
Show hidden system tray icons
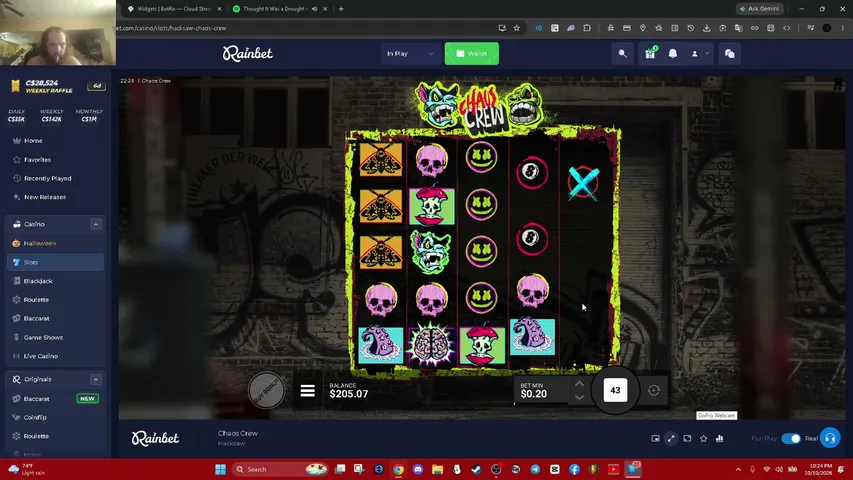738,469
